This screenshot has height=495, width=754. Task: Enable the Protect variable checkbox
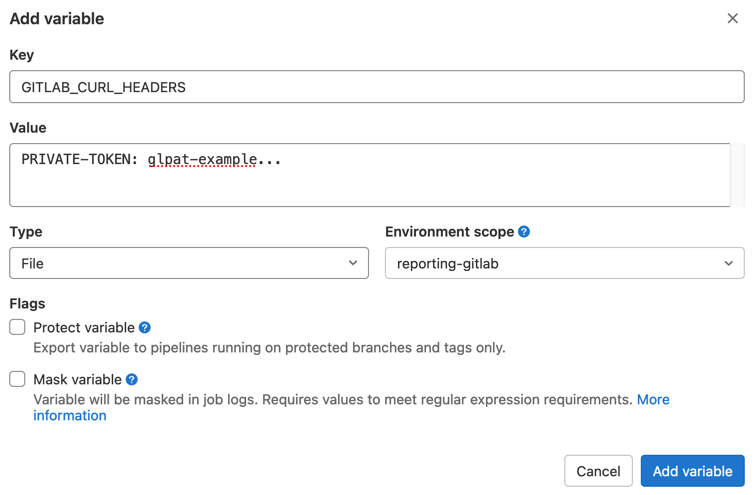(18, 327)
